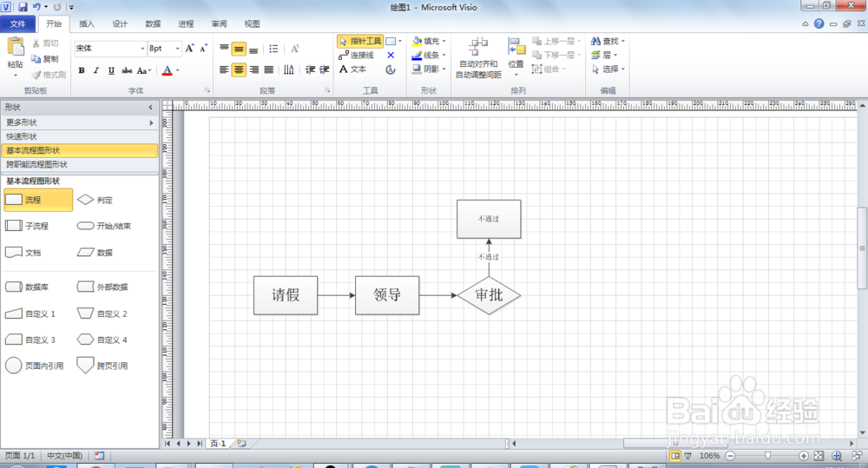Open the File 文件 tab
Viewport: 868px width, 468px height.
point(17,23)
